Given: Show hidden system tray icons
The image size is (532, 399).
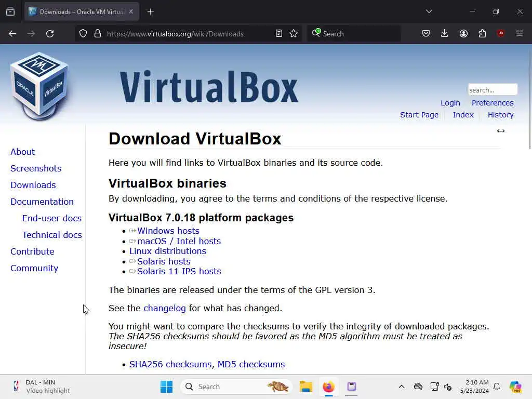Looking at the screenshot, I should (402, 387).
